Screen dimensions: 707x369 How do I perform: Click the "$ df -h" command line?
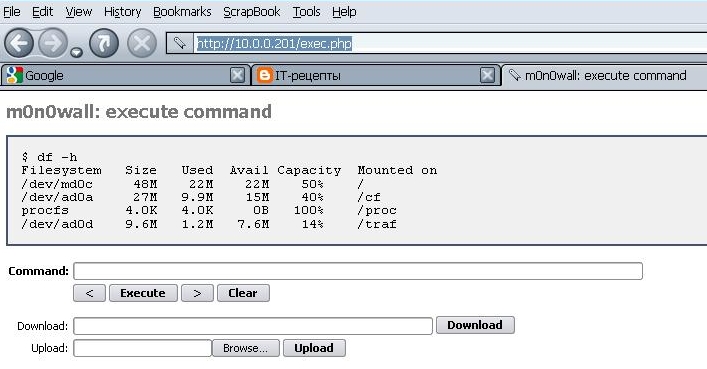click(x=49, y=157)
